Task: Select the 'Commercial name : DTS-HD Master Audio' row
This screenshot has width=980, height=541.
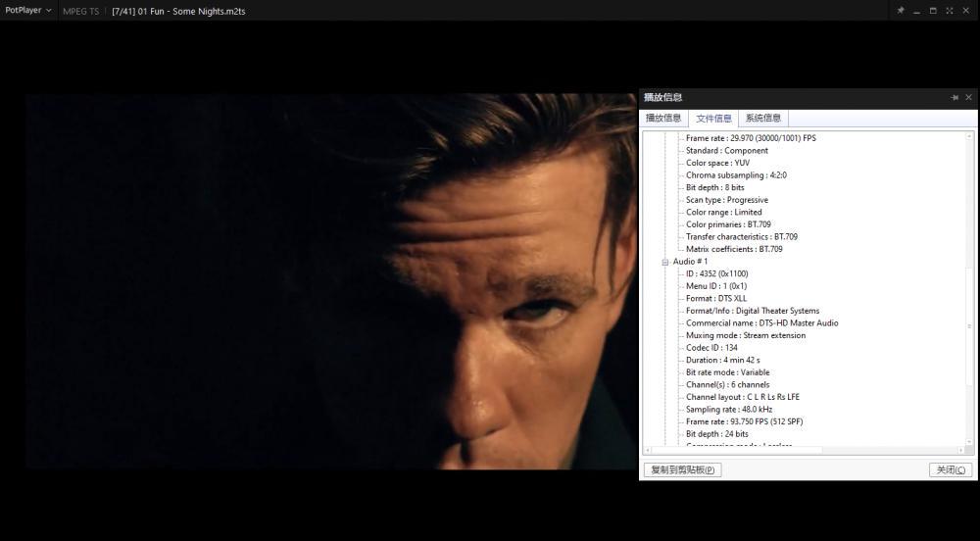Action: click(x=761, y=323)
